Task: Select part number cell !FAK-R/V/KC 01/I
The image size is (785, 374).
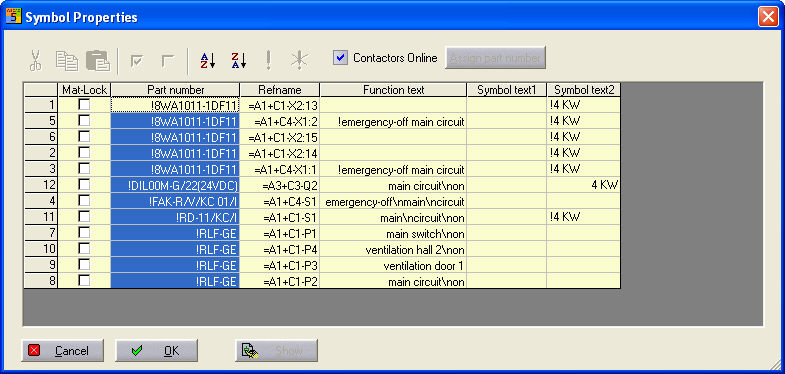Action: click(x=175, y=201)
